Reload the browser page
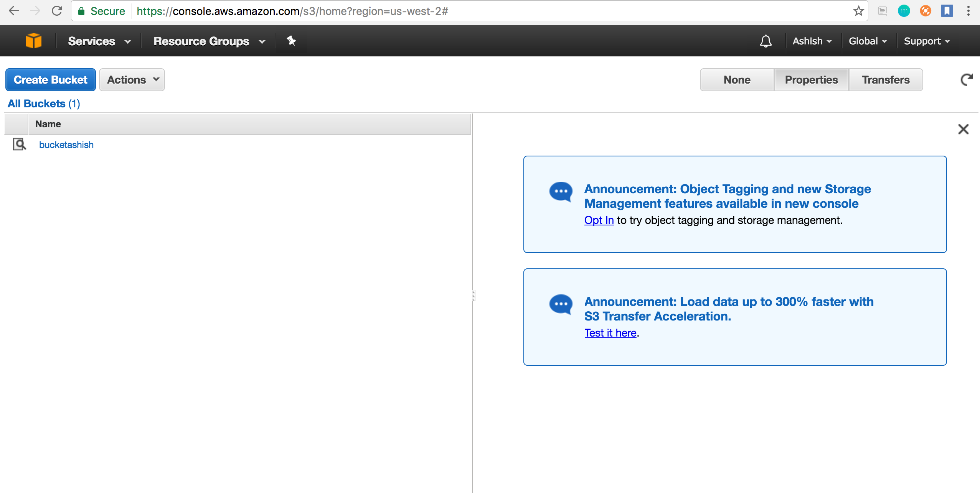Screen dimensions: 980x493 57,11
